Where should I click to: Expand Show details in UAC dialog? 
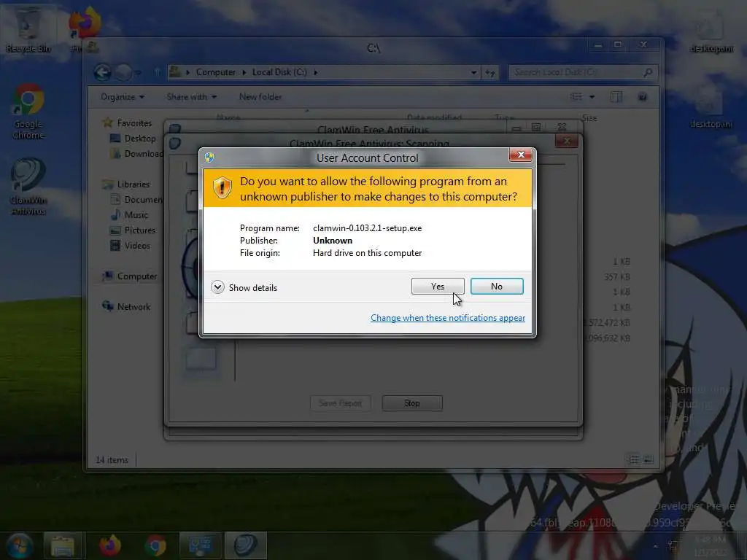pyautogui.click(x=244, y=287)
